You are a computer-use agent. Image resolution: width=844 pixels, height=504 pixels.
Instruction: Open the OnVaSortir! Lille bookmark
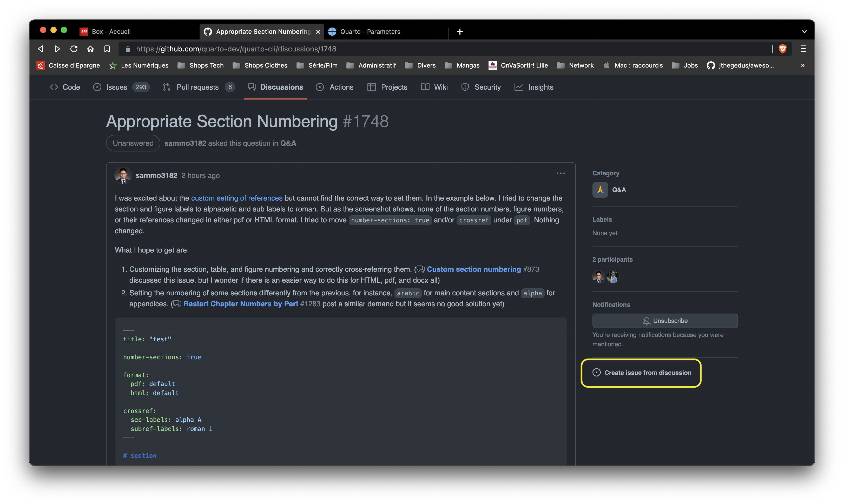point(518,65)
